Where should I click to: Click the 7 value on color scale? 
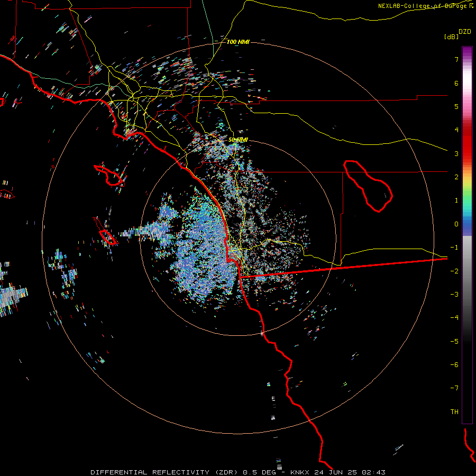[456, 59]
